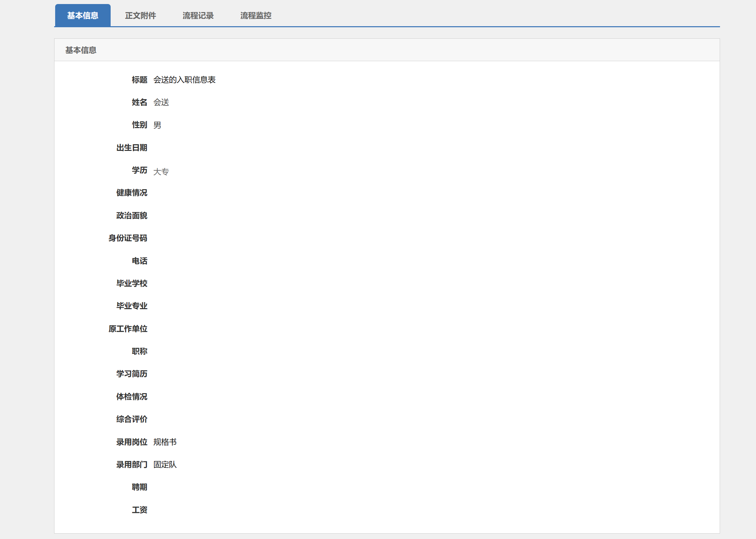Click the title value 会送的入职信息表
The image size is (756, 539).
(184, 80)
